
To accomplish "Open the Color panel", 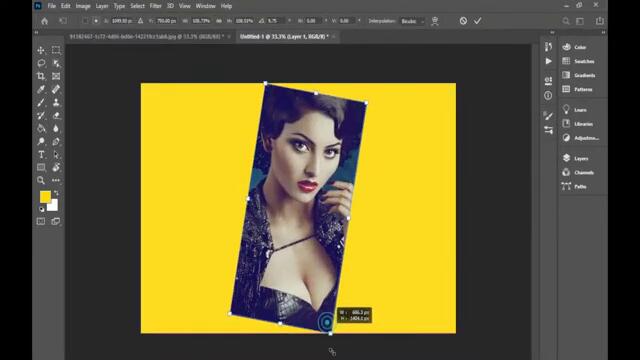I will pyautogui.click(x=575, y=47).
